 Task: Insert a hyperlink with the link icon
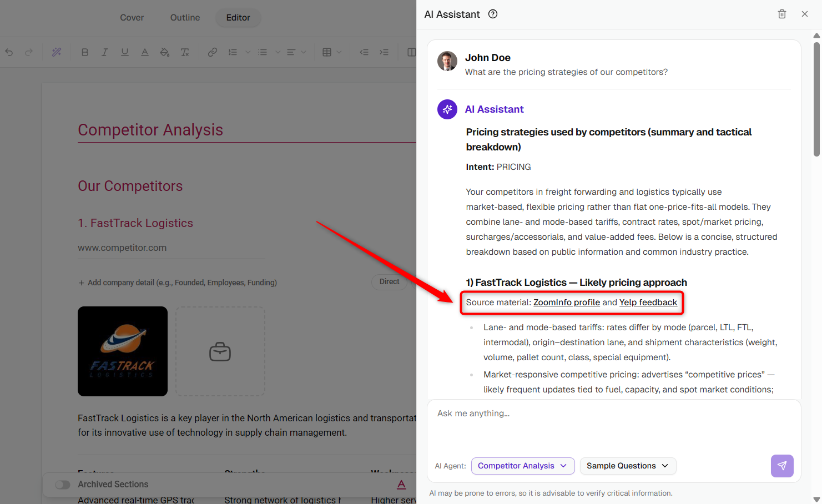(x=213, y=52)
